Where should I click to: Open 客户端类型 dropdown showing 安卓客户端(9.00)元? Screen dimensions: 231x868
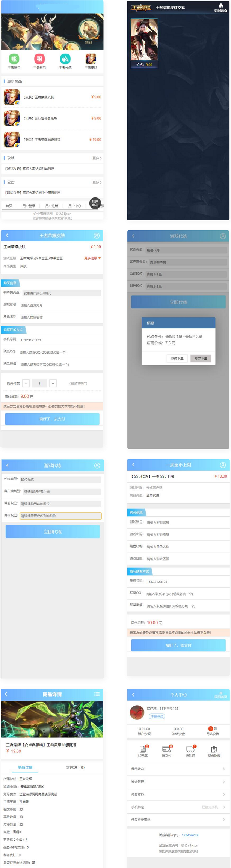62,293
